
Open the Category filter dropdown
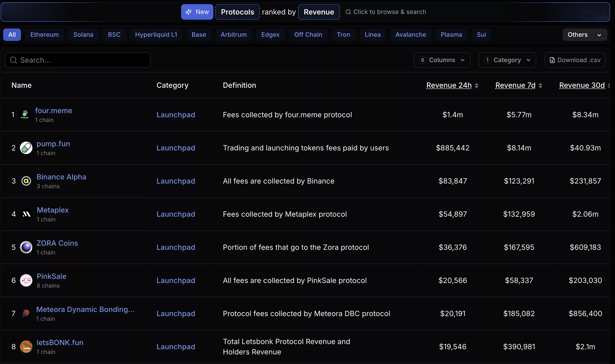tap(507, 60)
